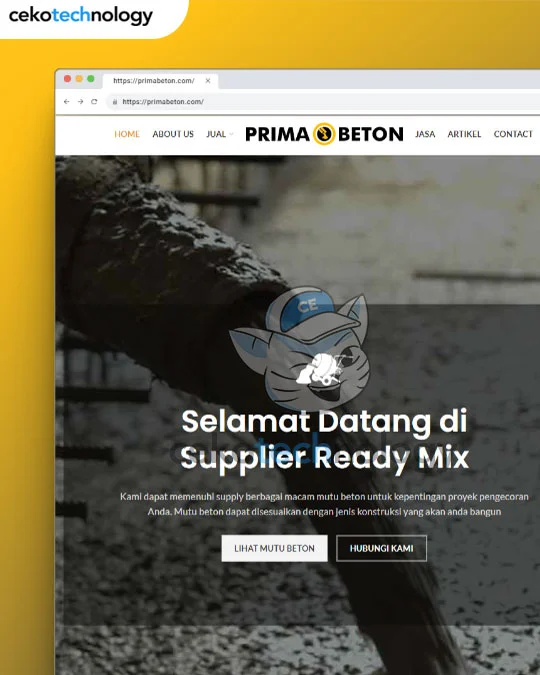Click the browser back arrow
Image resolution: width=540 pixels, height=675 pixels.
(x=66, y=102)
